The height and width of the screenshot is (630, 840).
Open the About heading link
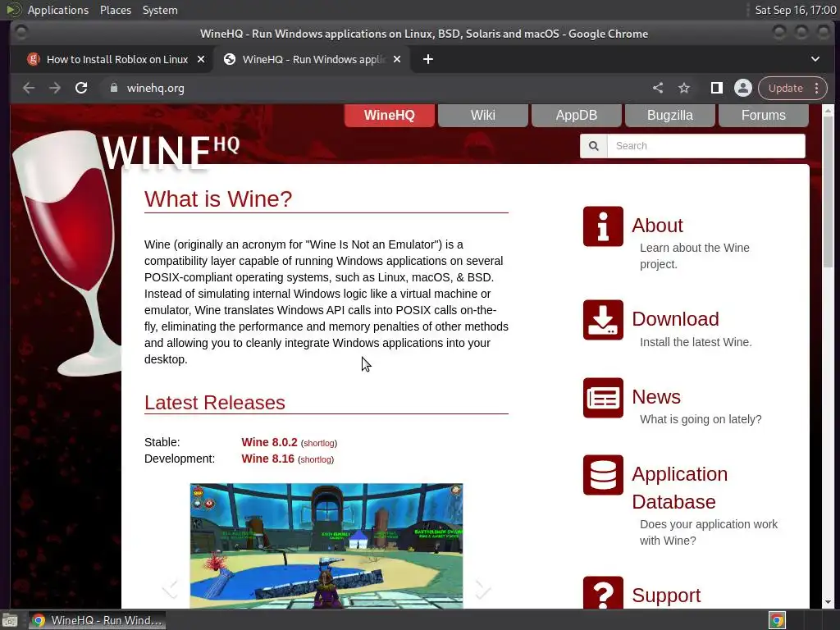pos(657,226)
